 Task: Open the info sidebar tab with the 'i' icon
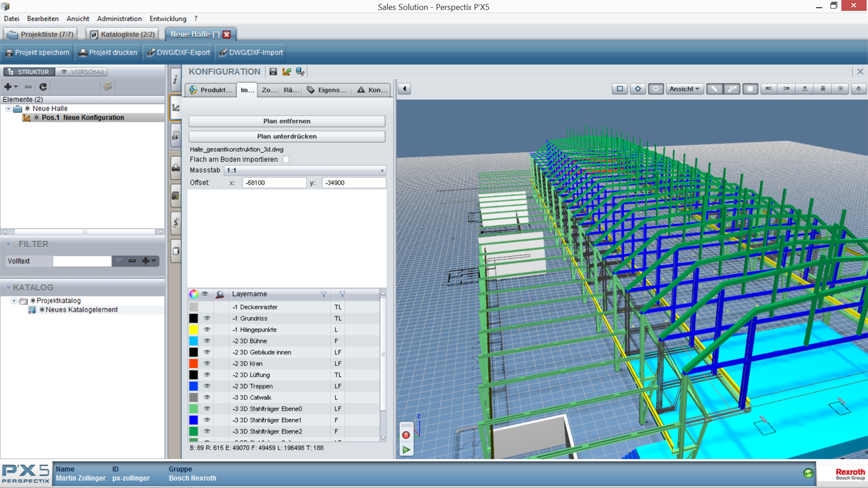[175, 80]
